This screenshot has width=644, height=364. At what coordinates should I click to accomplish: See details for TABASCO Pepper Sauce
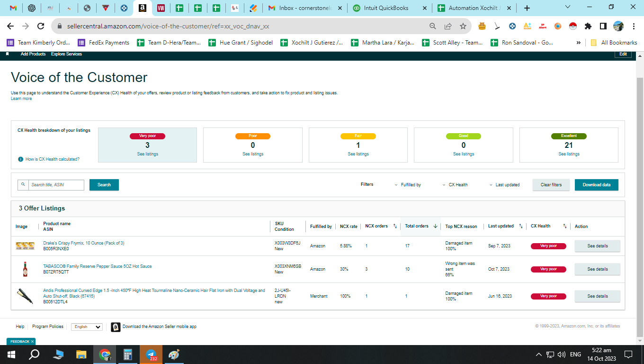[598, 269]
